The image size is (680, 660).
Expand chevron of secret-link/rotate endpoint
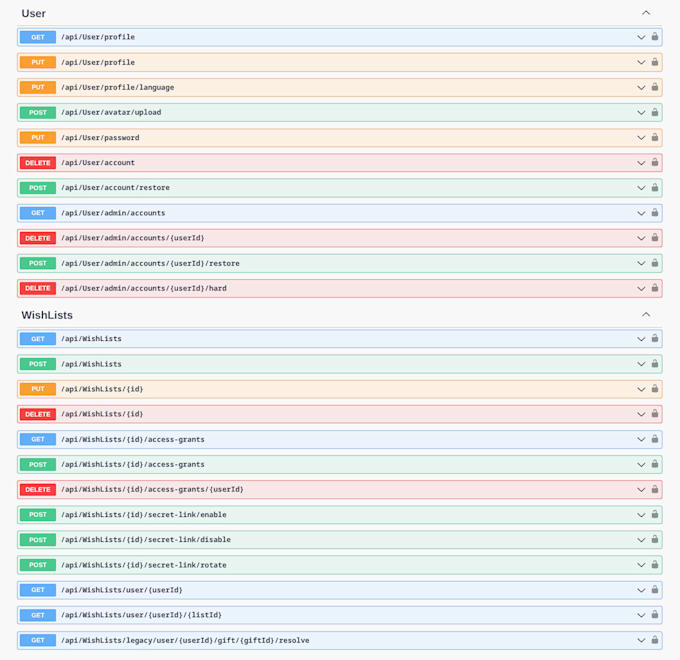[641, 565]
